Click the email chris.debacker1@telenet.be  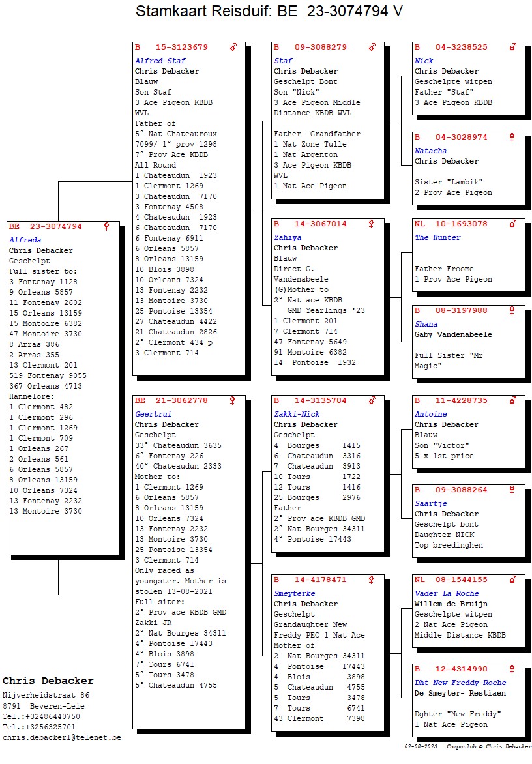click(x=61, y=737)
